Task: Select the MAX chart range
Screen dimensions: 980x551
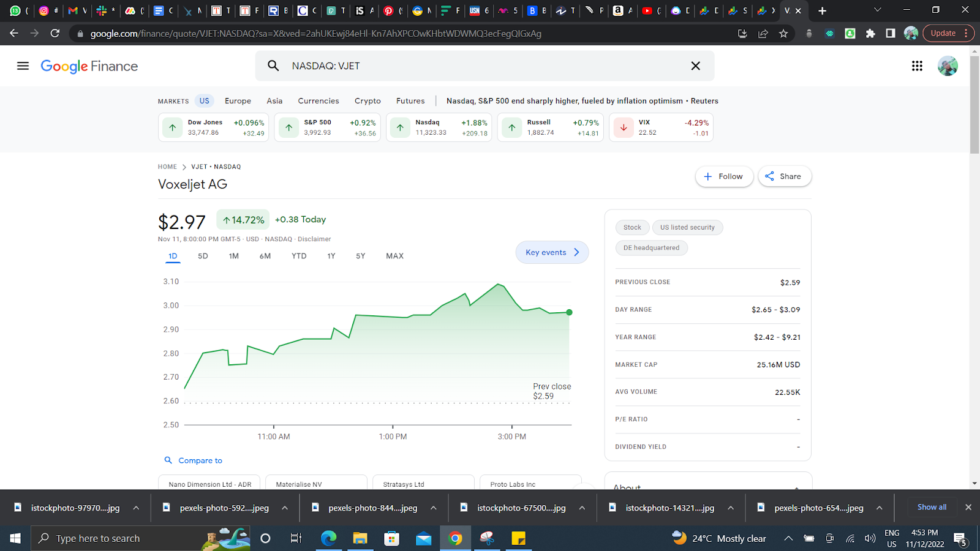Action: [394, 256]
